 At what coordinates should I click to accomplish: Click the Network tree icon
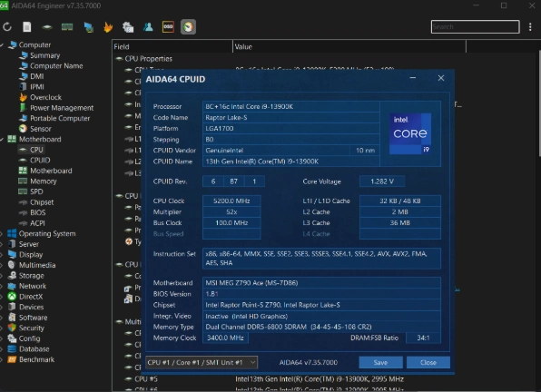pyautogui.click(x=12, y=286)
